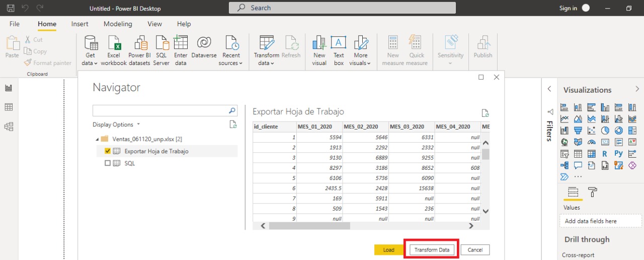Refresh the Navigator source list
The width and height of the screenshot is (644, 260).
tap(233, 124)
